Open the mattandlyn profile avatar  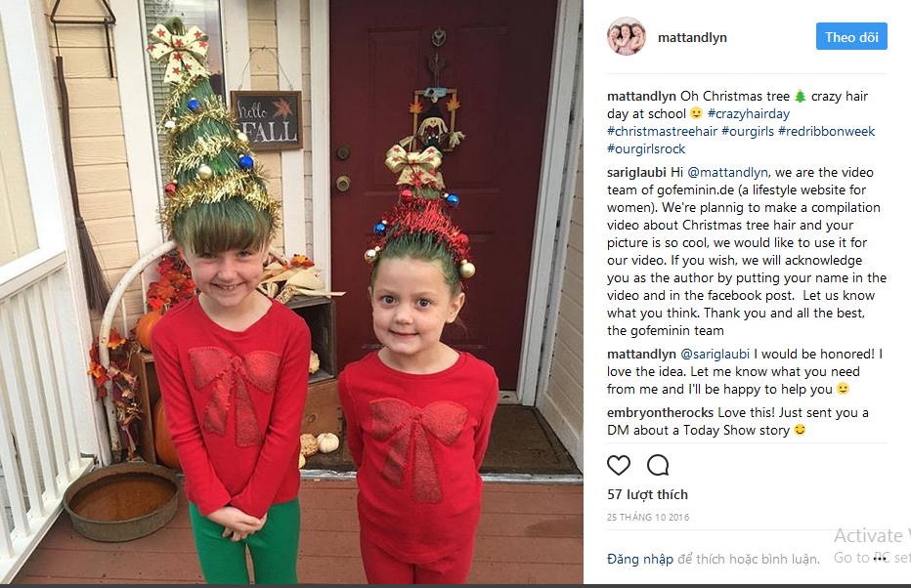627,36
